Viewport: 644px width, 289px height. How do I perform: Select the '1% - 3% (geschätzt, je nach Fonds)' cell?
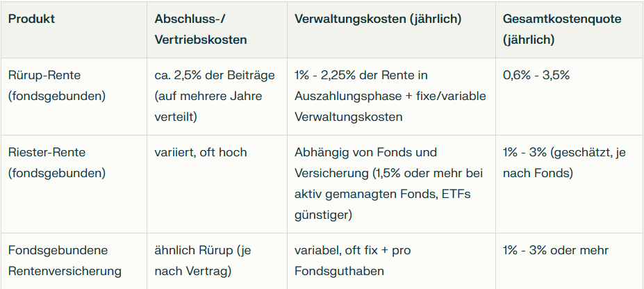click(x=564, y=162)
